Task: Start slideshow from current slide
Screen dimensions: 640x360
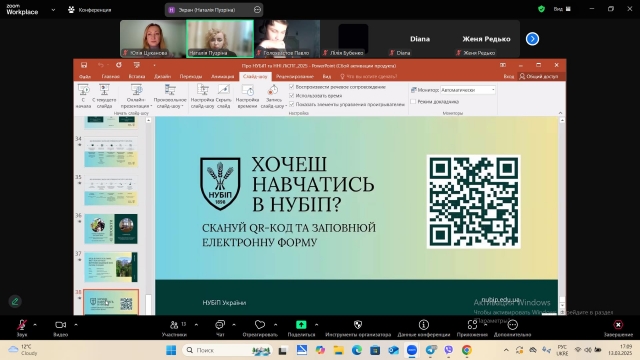Action: [x=104, y=90]
